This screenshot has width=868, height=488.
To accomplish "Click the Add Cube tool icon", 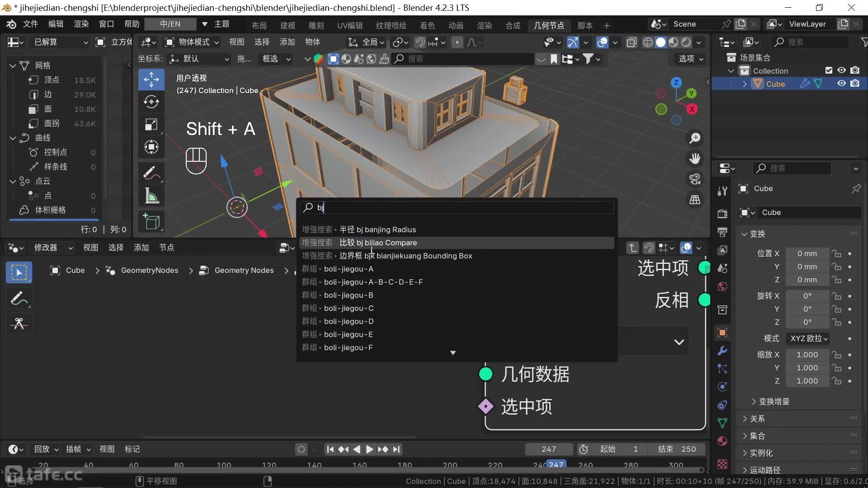I will click(151, 221).
